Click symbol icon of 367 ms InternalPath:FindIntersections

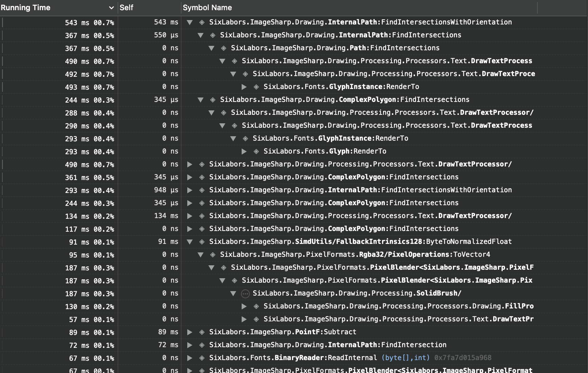(213, 35)
